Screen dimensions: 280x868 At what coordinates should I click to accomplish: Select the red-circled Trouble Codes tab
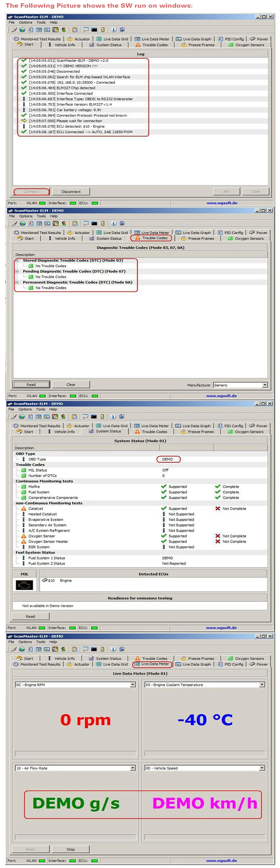[151, 238]
